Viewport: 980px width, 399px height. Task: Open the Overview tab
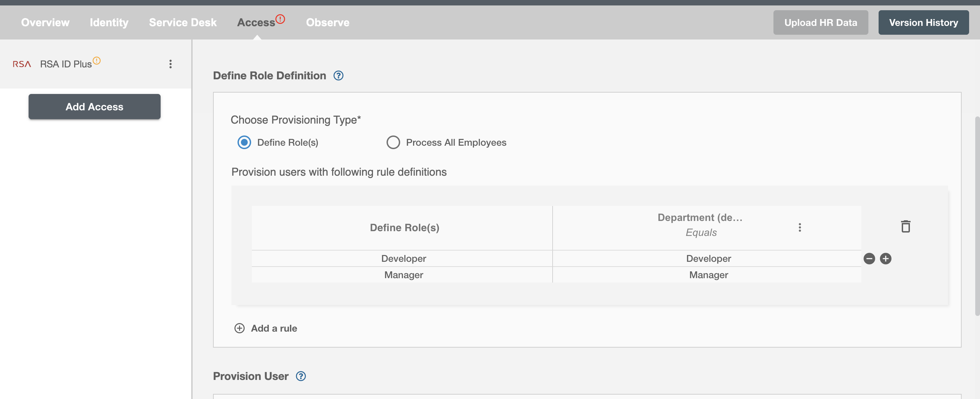click(x=45, y=22)
